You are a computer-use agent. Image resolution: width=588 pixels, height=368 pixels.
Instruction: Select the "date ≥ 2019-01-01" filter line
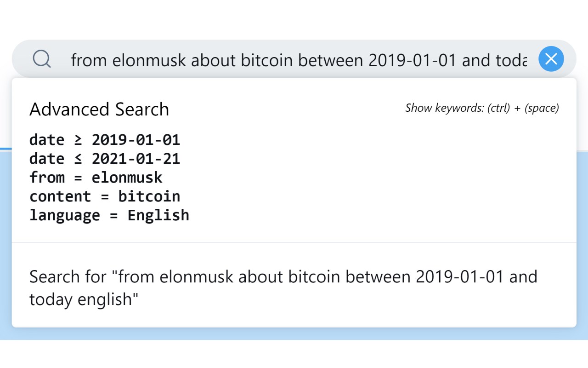coord(105,140)
